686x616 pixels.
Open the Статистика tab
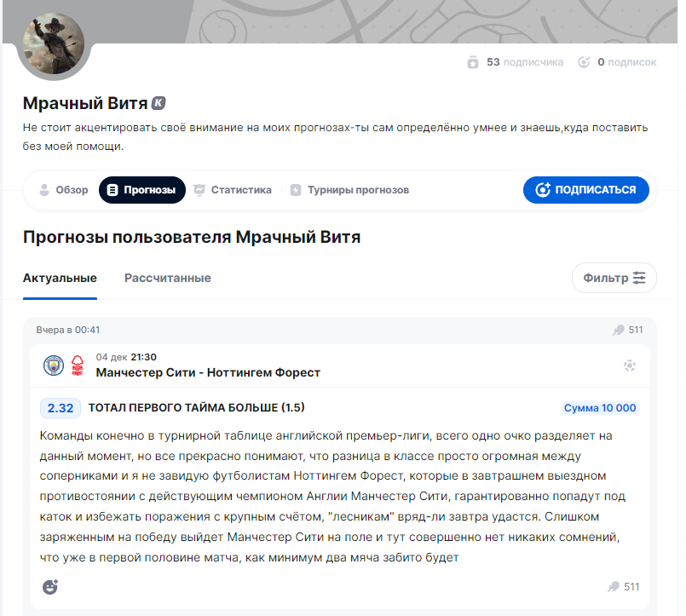click(x=232, y=189)
